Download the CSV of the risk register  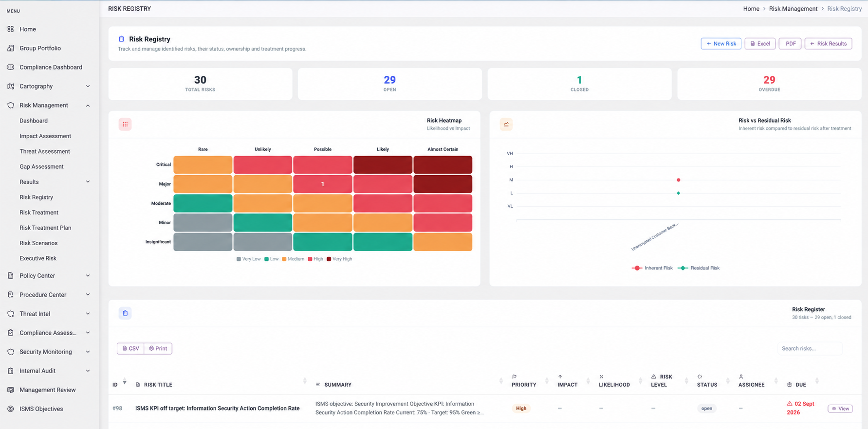(x=130, y=348)
